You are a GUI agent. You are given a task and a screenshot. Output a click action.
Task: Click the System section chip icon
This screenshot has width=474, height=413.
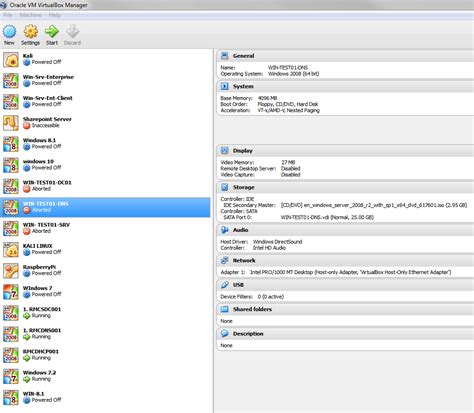(225, 86)
